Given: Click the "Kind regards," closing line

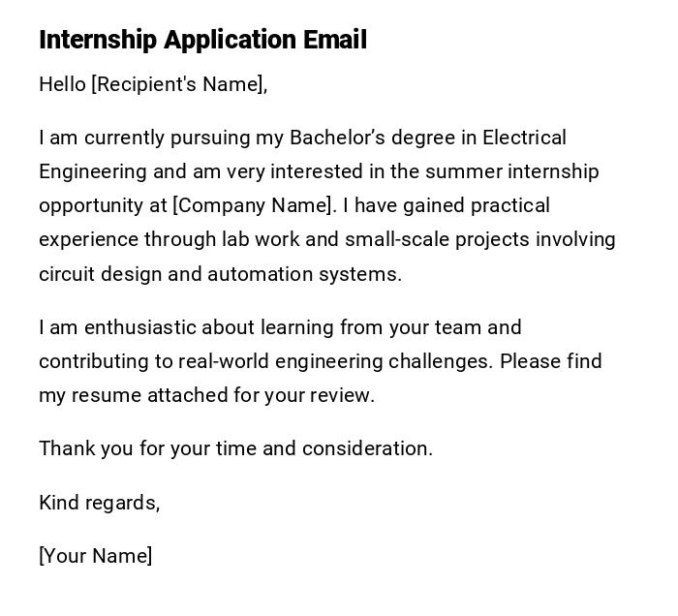Looking at the screenshot, I should point(99,503).
